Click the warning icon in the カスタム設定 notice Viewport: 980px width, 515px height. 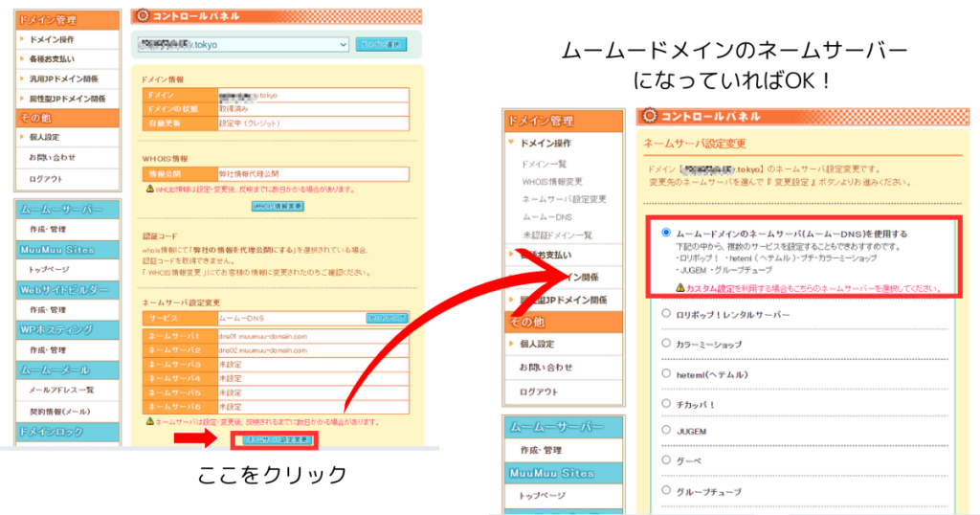(679, 287)
